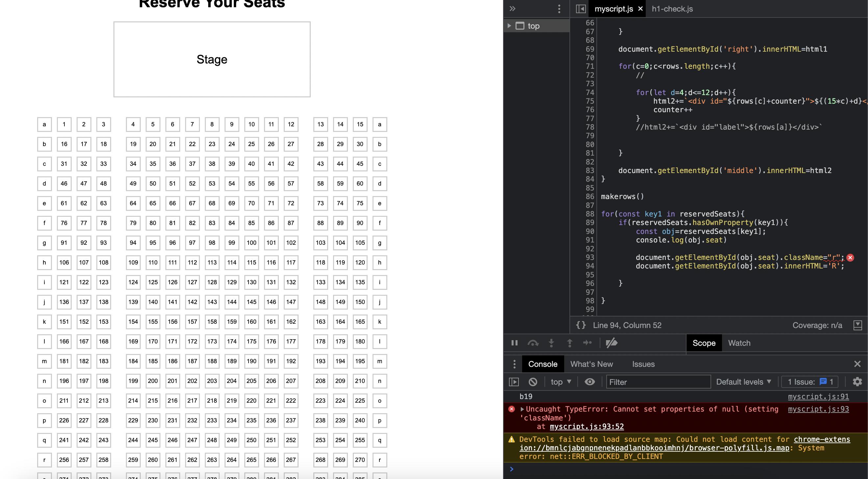Viewport: 868px width, 479px height.
Task: Click the pretty-print curly braces icon
Action: pyautogui.click(x=581, y=325)
